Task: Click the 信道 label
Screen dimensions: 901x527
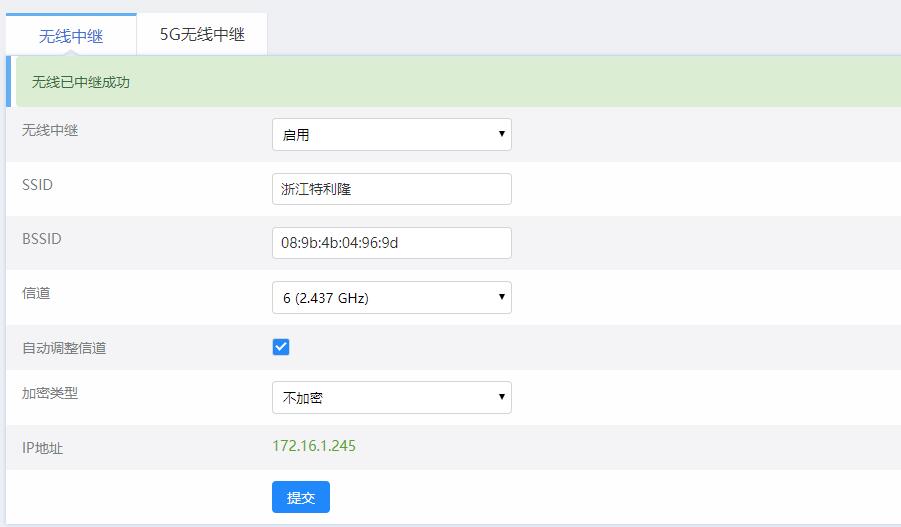Action: pyautogui.click(x=36, y=293)
